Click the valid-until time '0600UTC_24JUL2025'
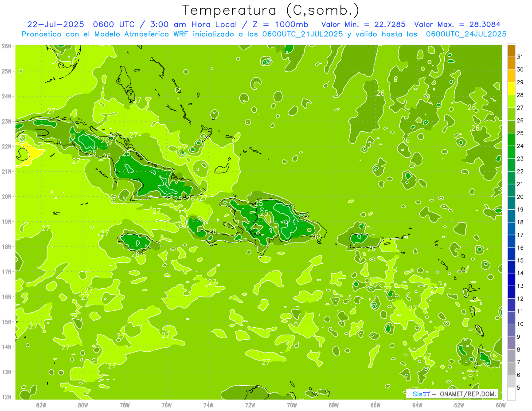532x411 pixels. click(x=466, y=34)
